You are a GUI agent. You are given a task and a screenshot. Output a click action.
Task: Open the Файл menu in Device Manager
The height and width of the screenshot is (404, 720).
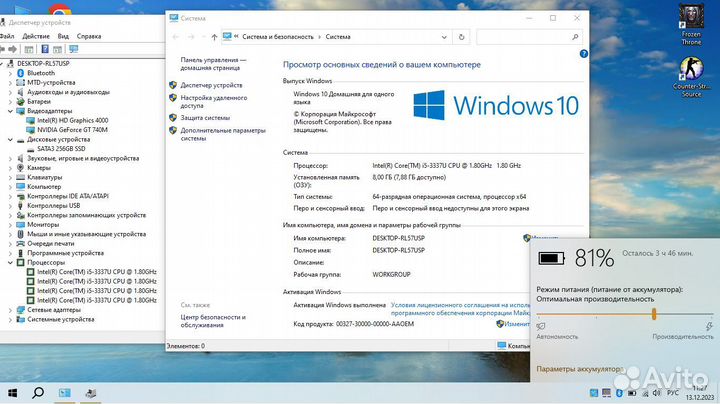click(6, 36)
